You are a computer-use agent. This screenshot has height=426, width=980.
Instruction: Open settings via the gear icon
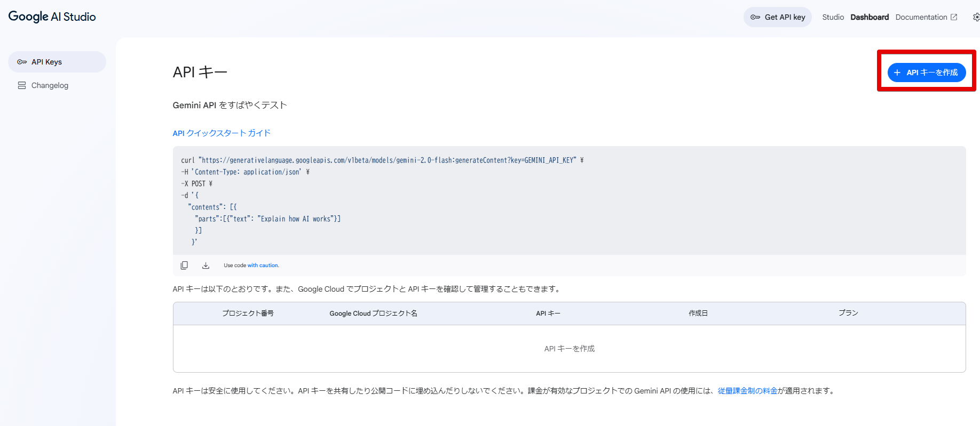tap(976, 17)
